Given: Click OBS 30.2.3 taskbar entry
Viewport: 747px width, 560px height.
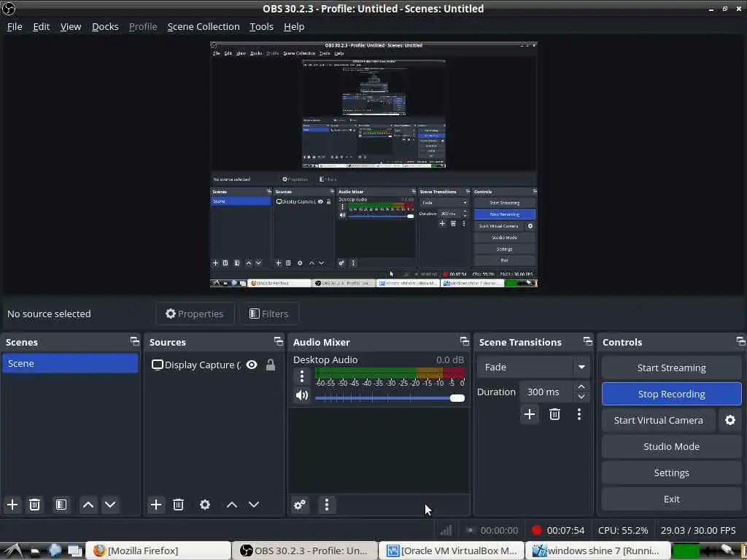Looking at the screenshot, I should click(x=305, y=551).
